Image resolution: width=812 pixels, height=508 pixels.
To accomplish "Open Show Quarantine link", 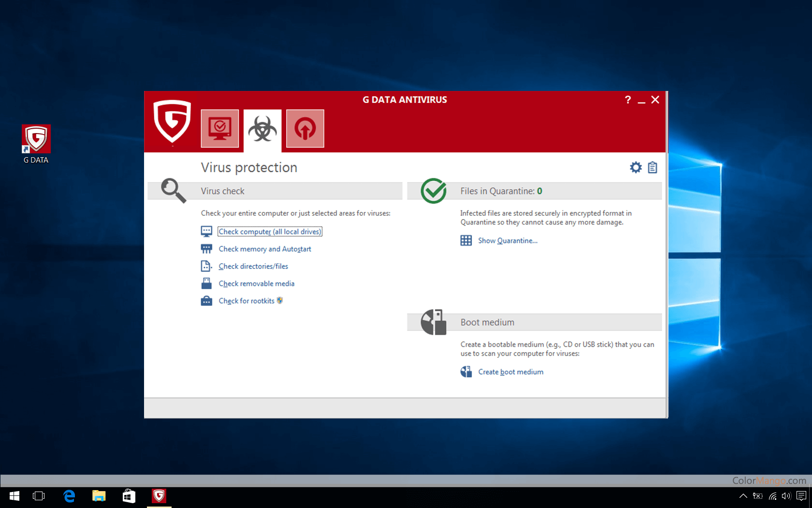I will point(507,240).
